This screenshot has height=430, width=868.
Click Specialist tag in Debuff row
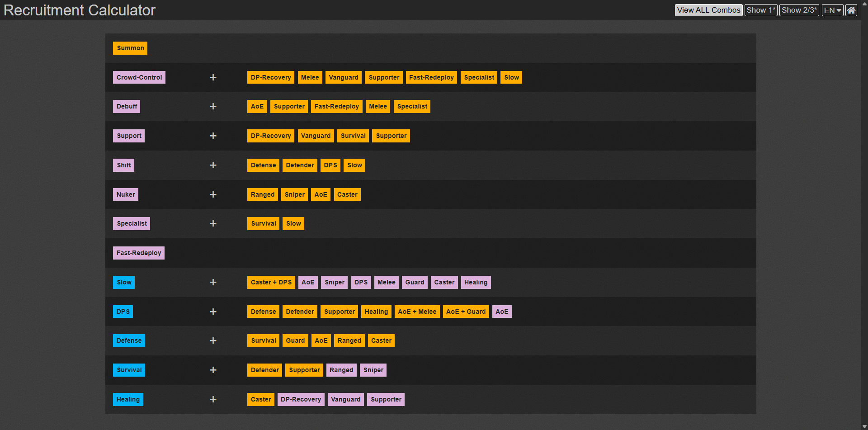[x=412, y=106]
